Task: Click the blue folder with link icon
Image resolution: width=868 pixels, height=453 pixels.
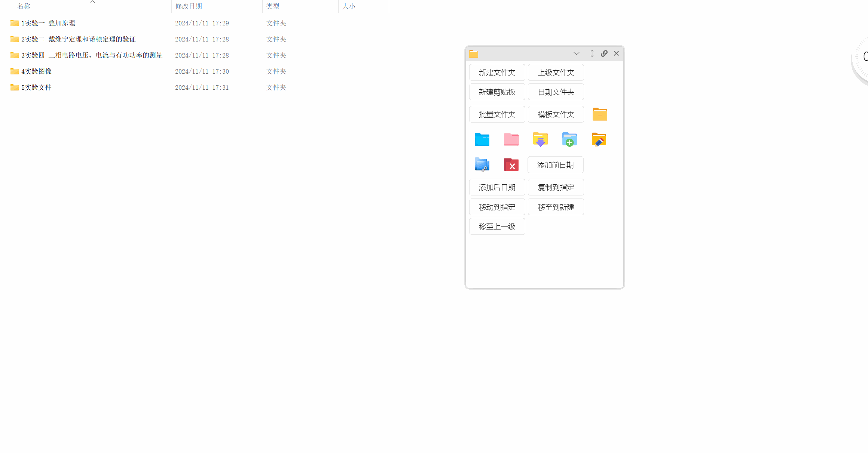Action: (x=482, y=164)
